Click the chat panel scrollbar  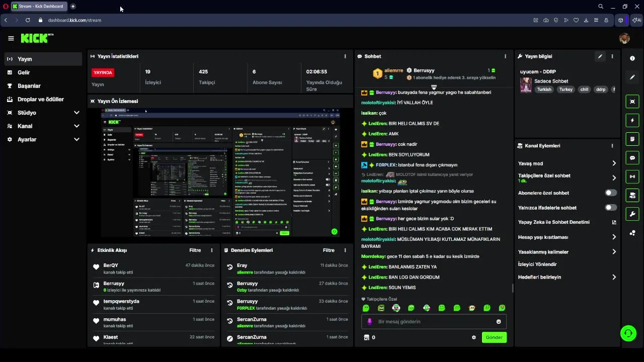(x=512, y=288)
